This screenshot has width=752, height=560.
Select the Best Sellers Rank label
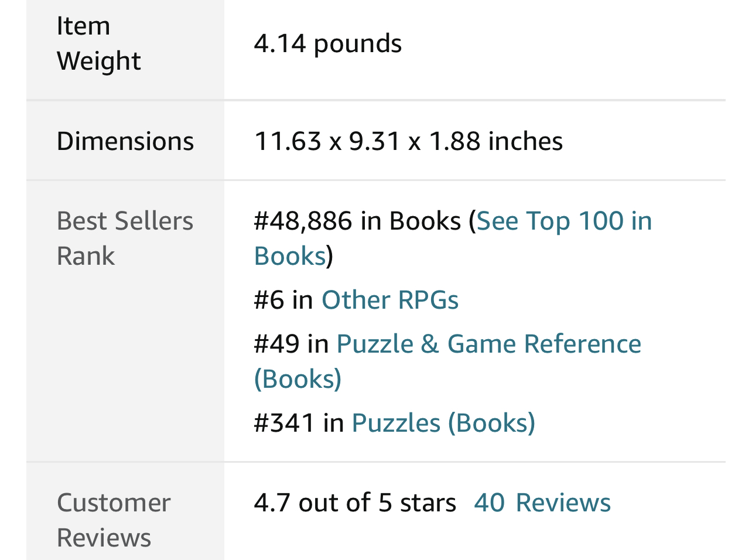pyautogui.click(x=125, y=239)
